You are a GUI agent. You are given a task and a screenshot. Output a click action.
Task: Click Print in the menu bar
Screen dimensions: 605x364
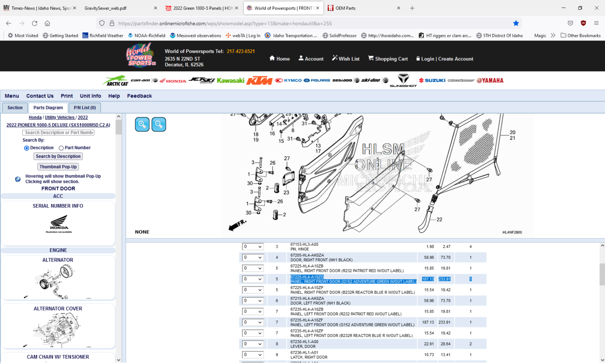pos(67,96)
